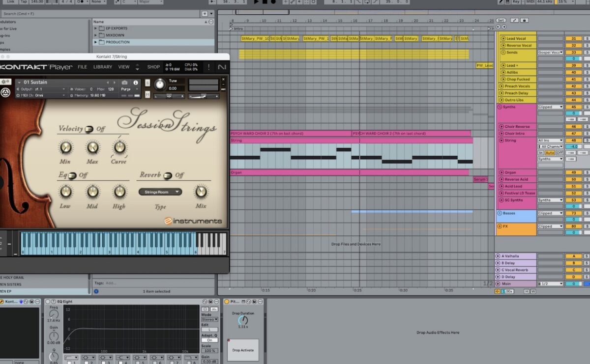Screen dimensions: 590x364
Task: Collapse the String track unfold button
Action: point(501,140)
